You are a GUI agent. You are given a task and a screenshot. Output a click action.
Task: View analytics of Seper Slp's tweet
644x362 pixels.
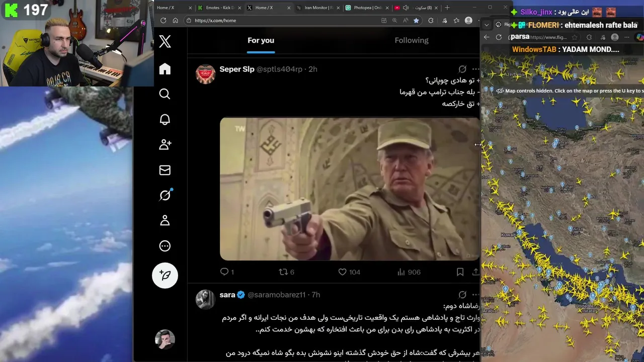tap(409, 272)
